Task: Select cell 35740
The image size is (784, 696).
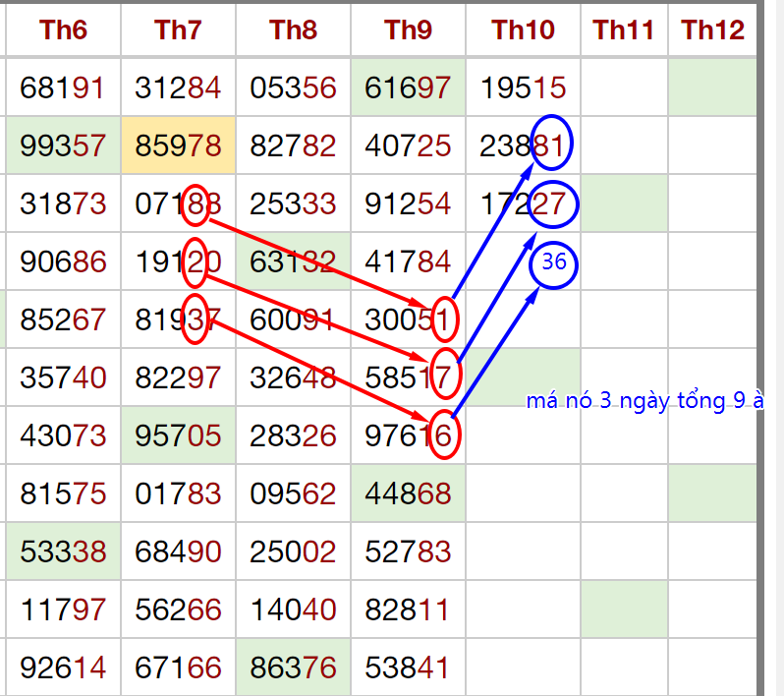Action: [x=63, y=377]
